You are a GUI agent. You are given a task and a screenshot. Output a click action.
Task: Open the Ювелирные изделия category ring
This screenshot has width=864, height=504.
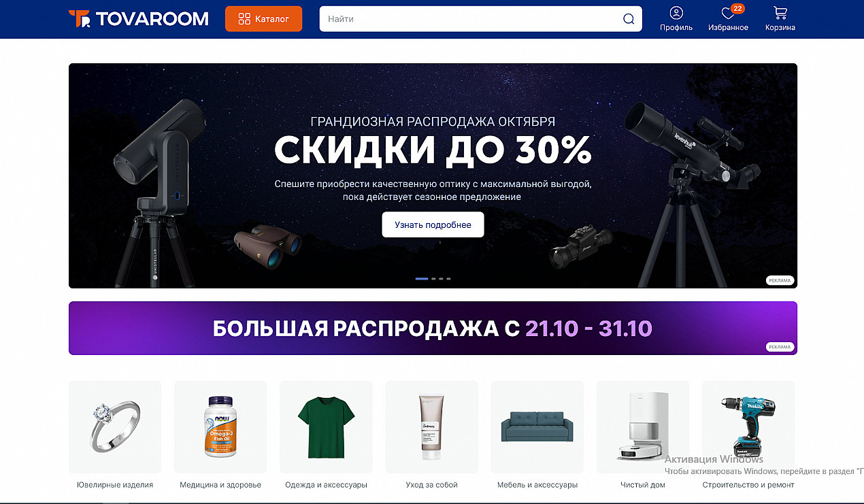(115, 427)
